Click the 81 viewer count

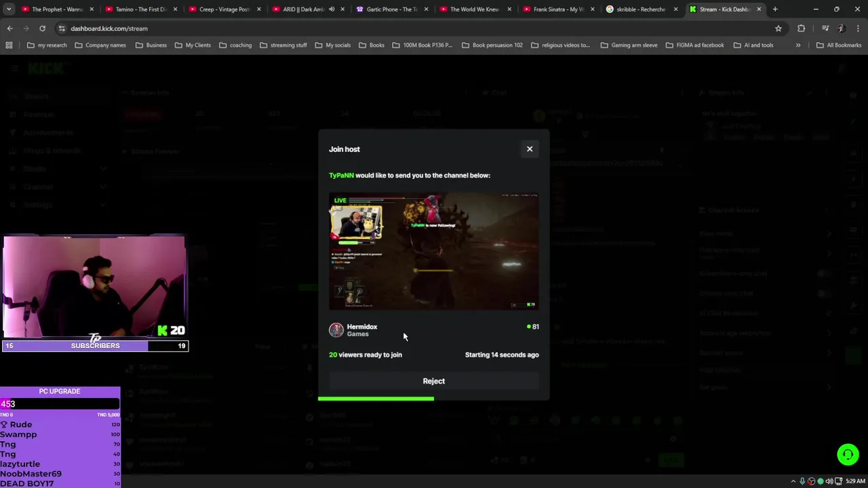point(533,327)
